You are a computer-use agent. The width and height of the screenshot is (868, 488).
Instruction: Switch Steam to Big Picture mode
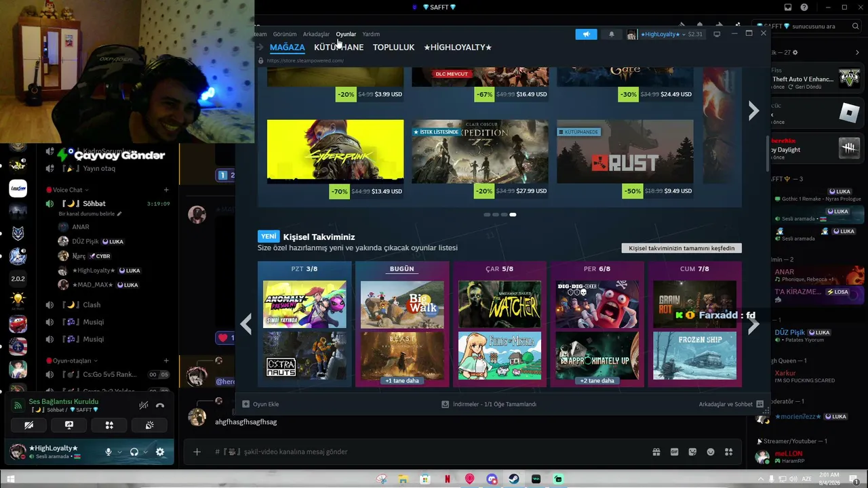[717, 34]
